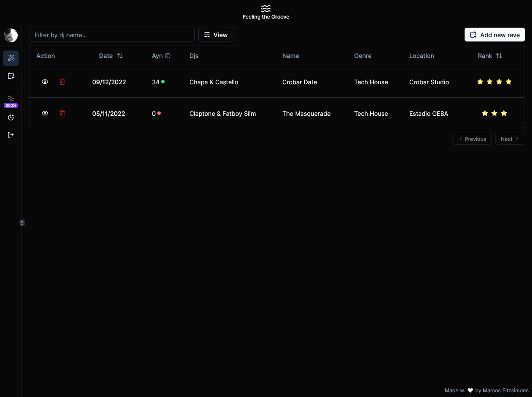Screen dimensions: 532x397
Task: Toggle dark mode with the moon icon
Action: 11,118
